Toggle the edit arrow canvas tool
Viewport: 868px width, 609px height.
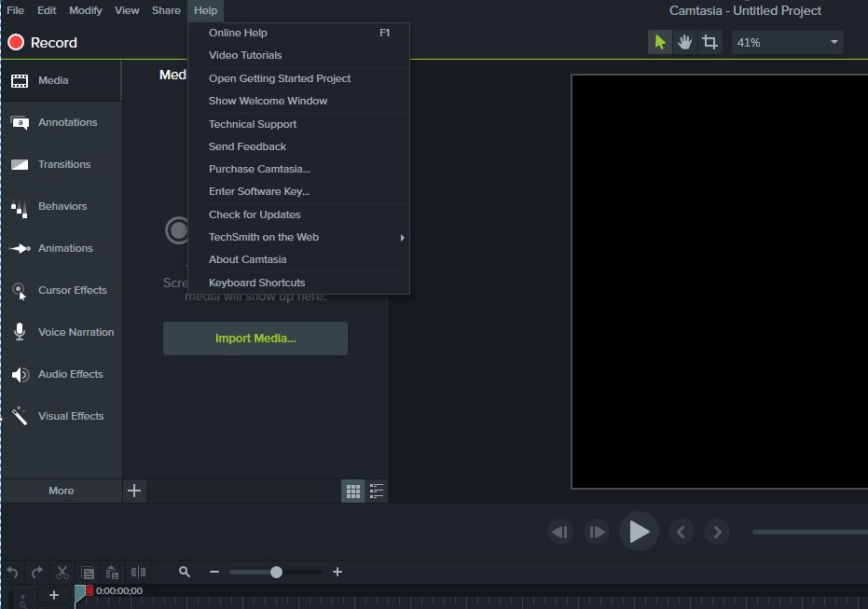point(659,42)
